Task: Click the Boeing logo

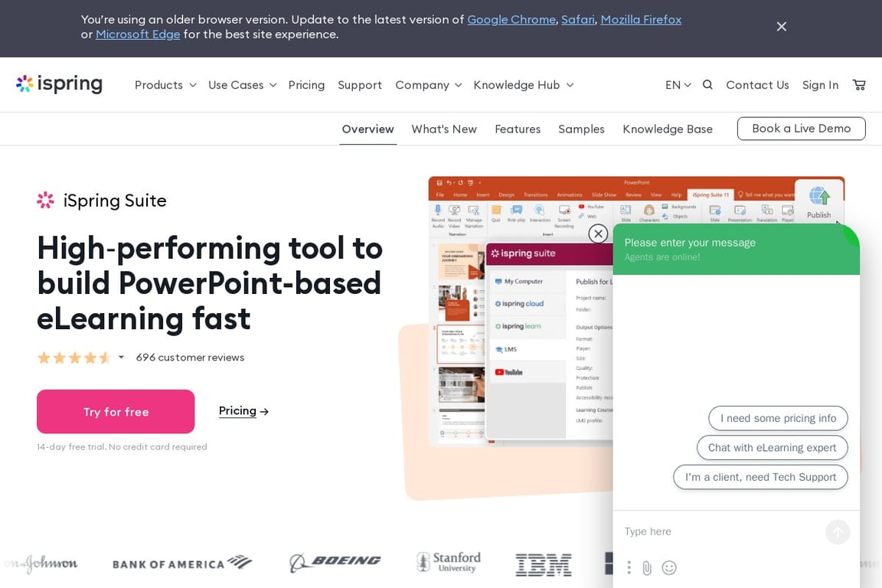Action: [335, 561]
